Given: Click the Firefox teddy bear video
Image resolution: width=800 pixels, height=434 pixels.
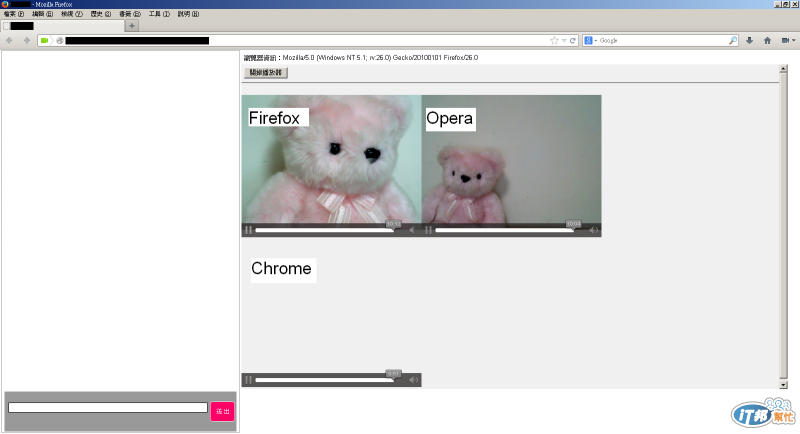Looking at the screenshot, I should tap(332, 168).
